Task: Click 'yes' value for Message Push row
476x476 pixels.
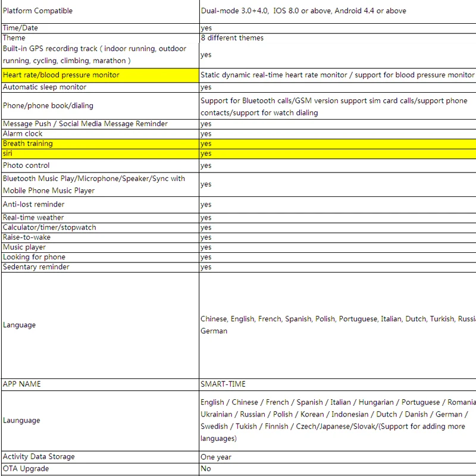Action: (x=337, y=124)
